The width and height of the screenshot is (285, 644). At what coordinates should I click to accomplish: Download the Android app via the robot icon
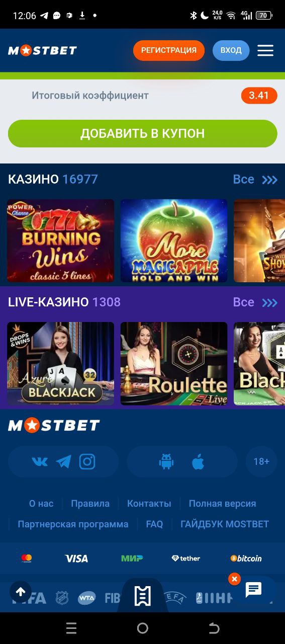166,461
